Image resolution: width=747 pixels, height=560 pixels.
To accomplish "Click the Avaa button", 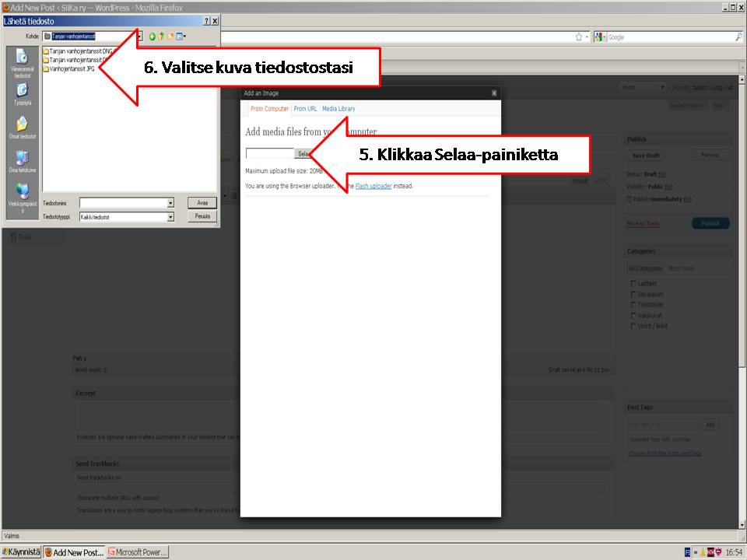I will tap(202, 203).
